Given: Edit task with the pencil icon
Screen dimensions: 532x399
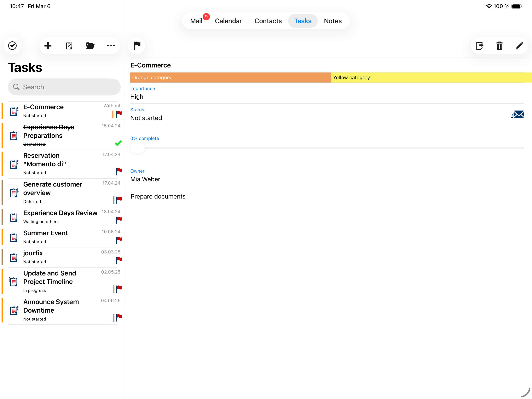Looking at the screenshot, I should pyautogui.click(x=519, y=46).
